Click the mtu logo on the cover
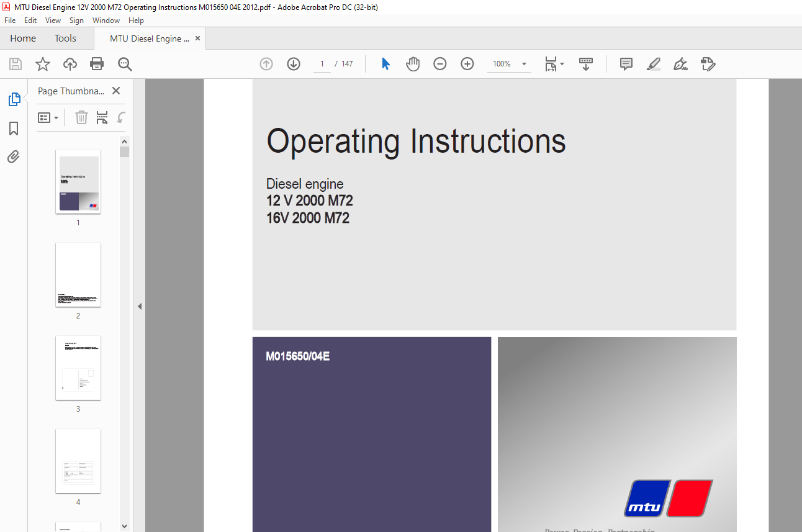 tap(669, 498)
